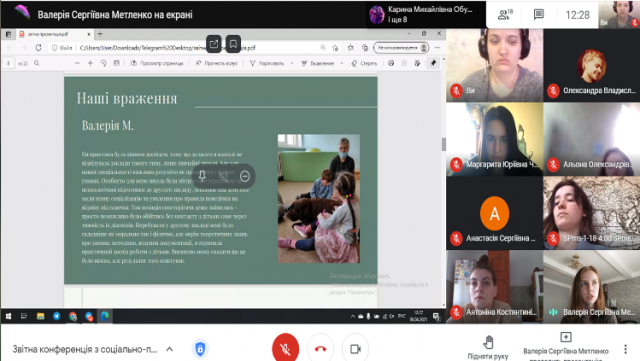Open the meeting chat icon
Image resolution: width=640 pixels, height=361 pixels.
pyautogui.click(x=539, y=15)
